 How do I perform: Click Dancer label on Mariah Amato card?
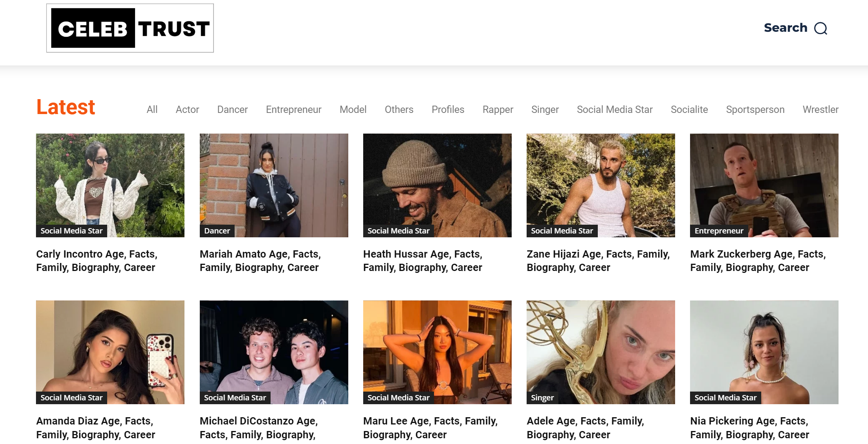[x=217, y=231]
